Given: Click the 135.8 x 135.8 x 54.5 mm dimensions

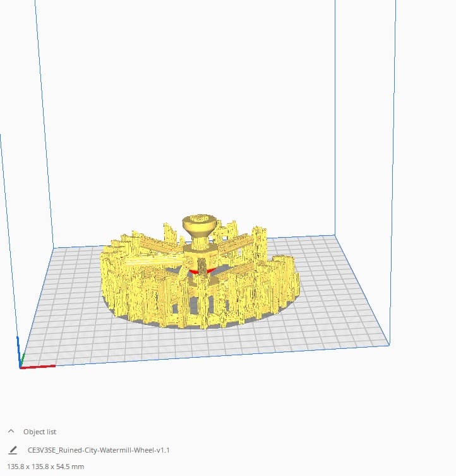Looking at the screenshot, I should click(45, 467).
